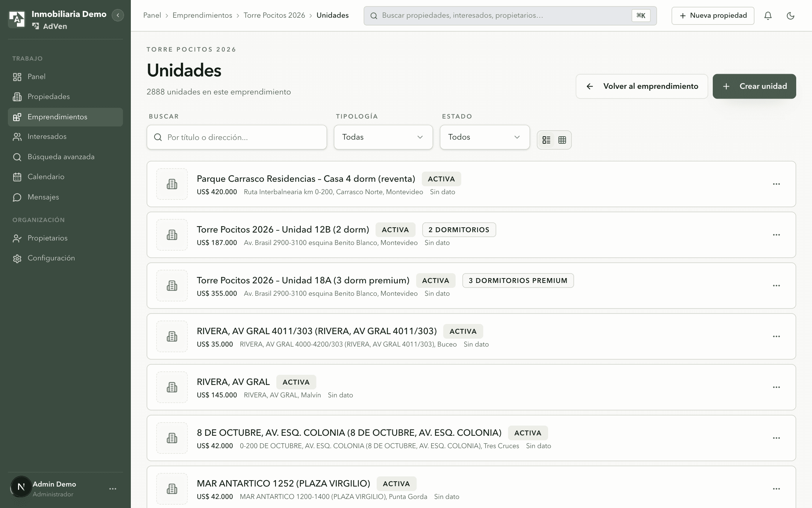The image size is (812, 508).
Task: Open options menu for Unidad 18A
Action: (x=776, y=286)
